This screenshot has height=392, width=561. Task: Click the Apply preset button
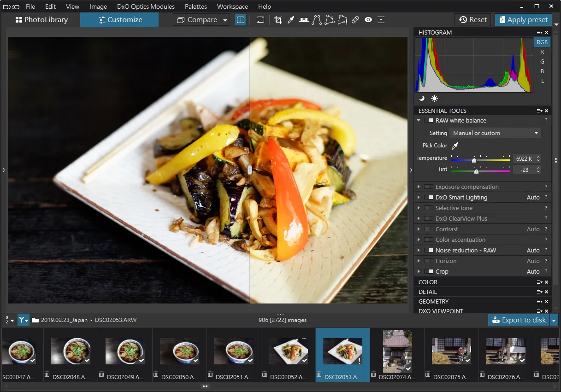click(523, 20)
